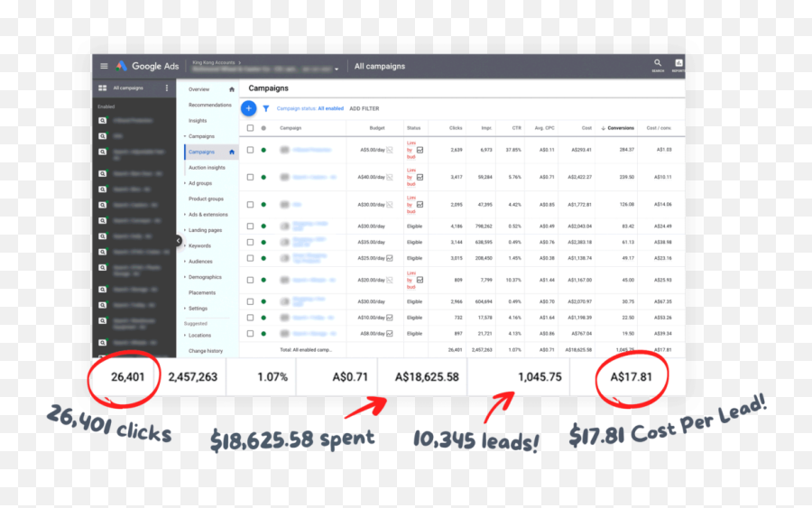The width and height of the screenshot is (812, 508).
Task: Click green status dot in A$35.00/day row
Action: click(x=263, y=243)
